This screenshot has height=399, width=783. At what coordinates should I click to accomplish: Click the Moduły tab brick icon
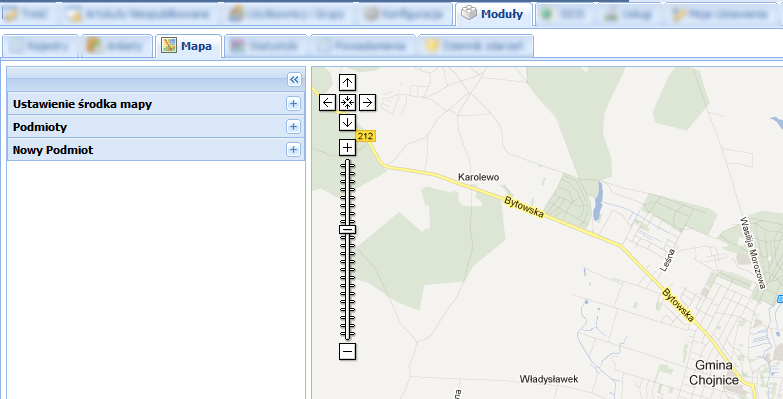click(468, 13)
